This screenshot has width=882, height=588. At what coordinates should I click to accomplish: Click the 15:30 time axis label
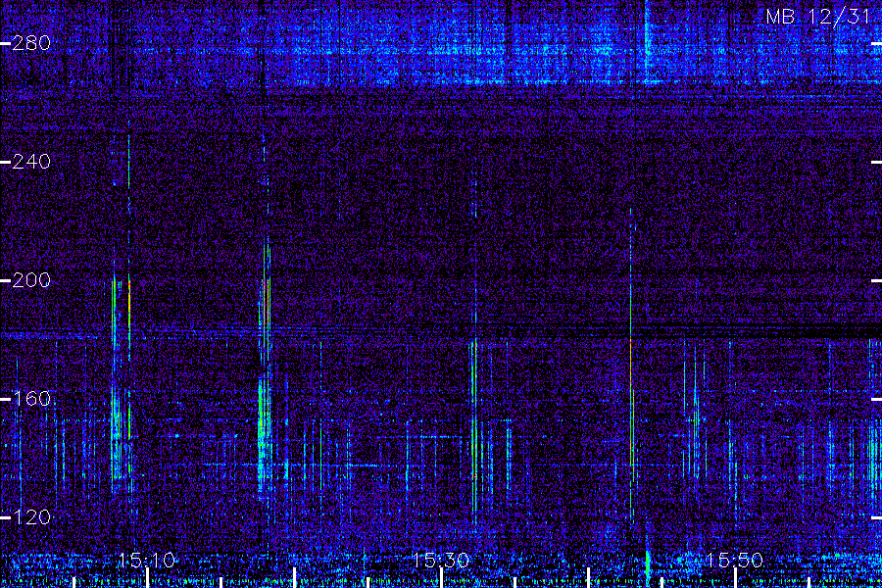click(440, 561)
